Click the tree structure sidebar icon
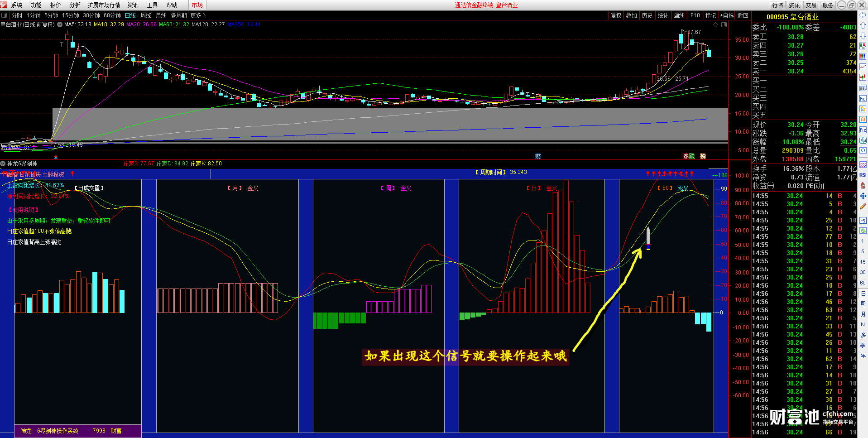This screenshot has height=438, width=868. [x=863, y=109]
